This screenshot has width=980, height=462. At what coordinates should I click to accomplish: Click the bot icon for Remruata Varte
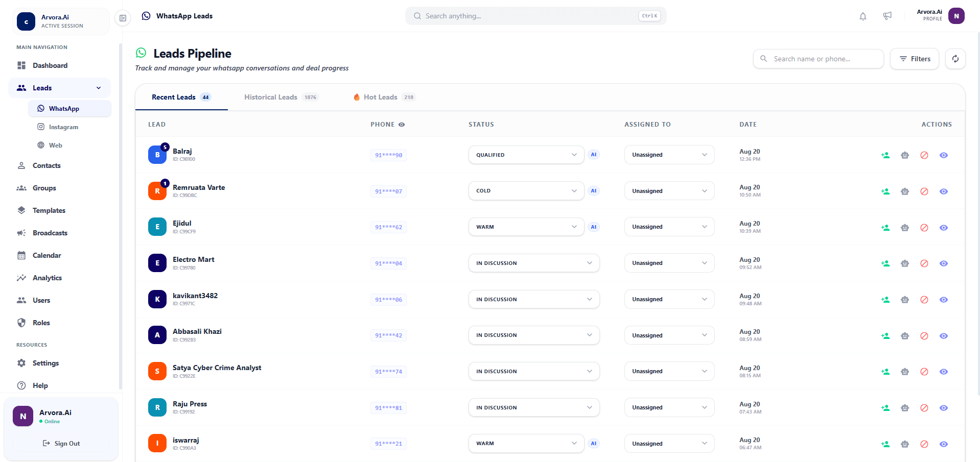(905, 191)
